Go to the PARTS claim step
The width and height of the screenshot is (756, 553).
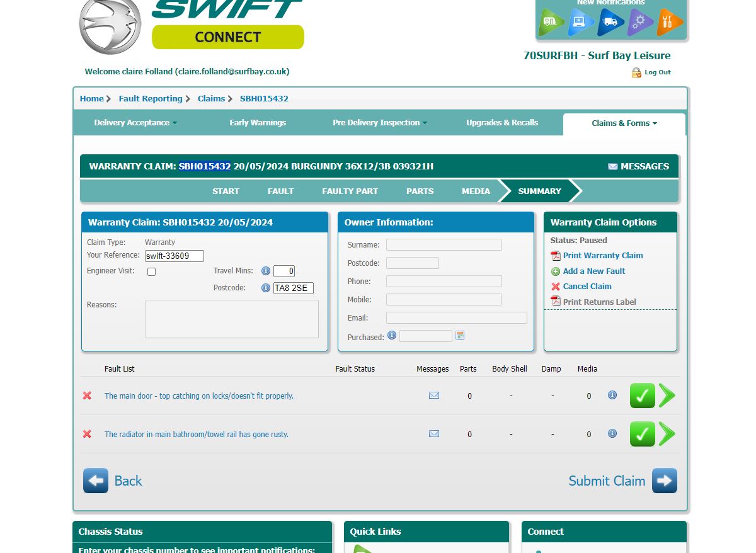(420, 191)
